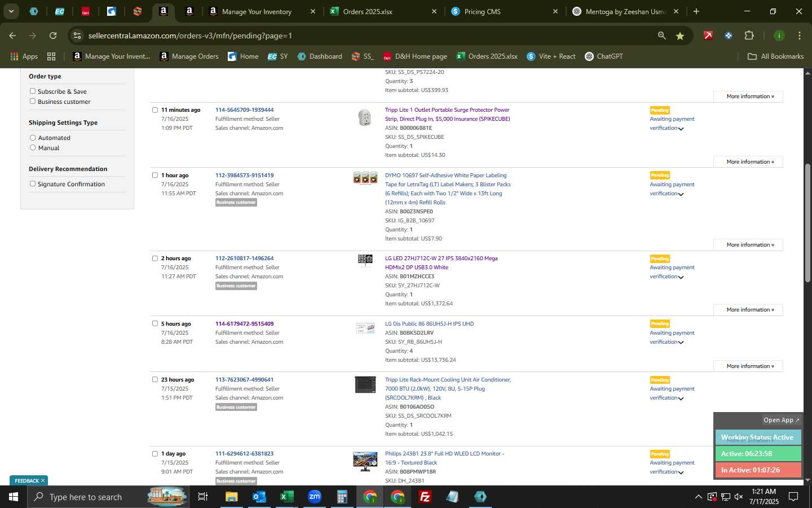
Task: Switch to the Orders 2025.xlsx tab
Action: [x=368, y=11]
